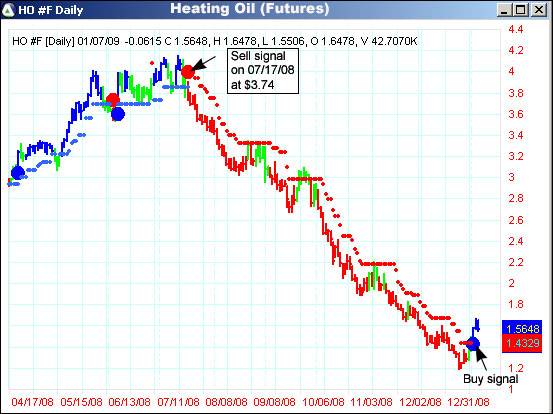Click the red 1.4329 stop price label
553x414 pixels.
522,343
